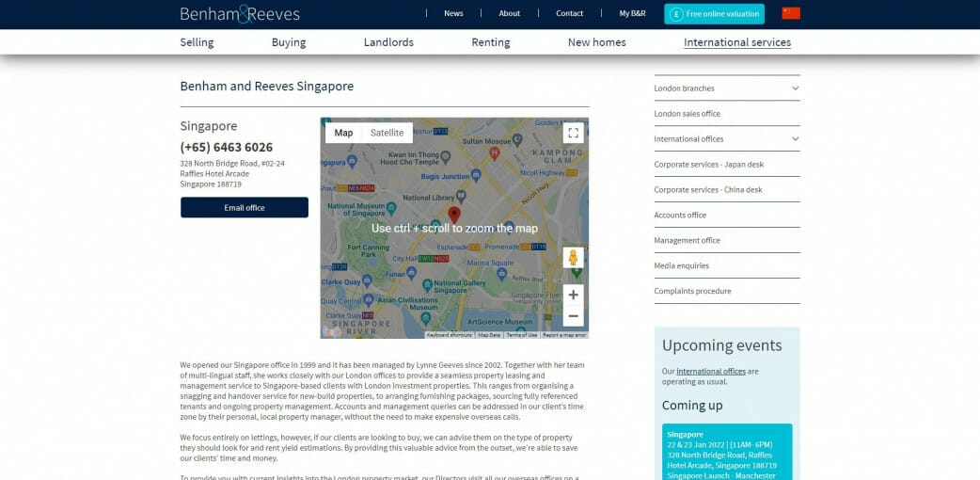Click the Funan map marker
Image resolution: width=980 pixels, height=480 pixels.
click(x=411, y=273)
